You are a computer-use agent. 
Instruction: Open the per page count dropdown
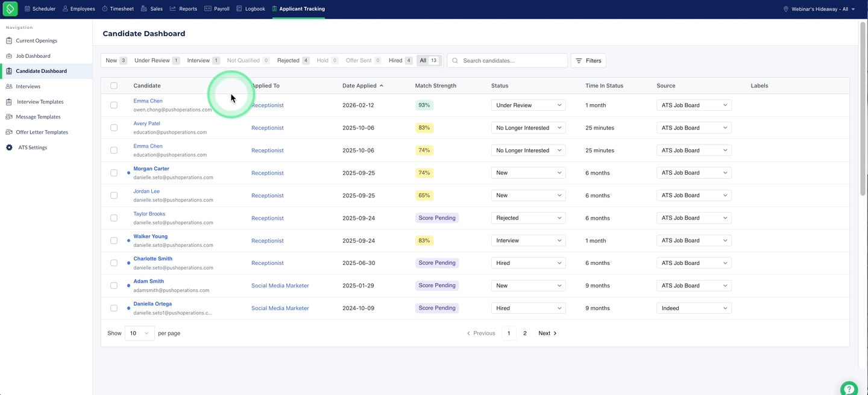140,333
